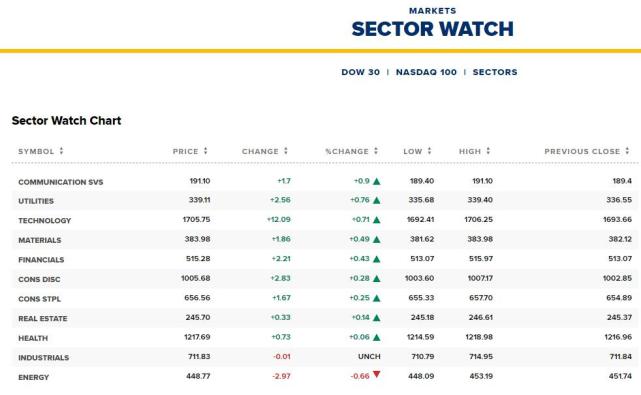Switch to NASDAQ 100 tab

pyautogui.click(x=426, y=72)
